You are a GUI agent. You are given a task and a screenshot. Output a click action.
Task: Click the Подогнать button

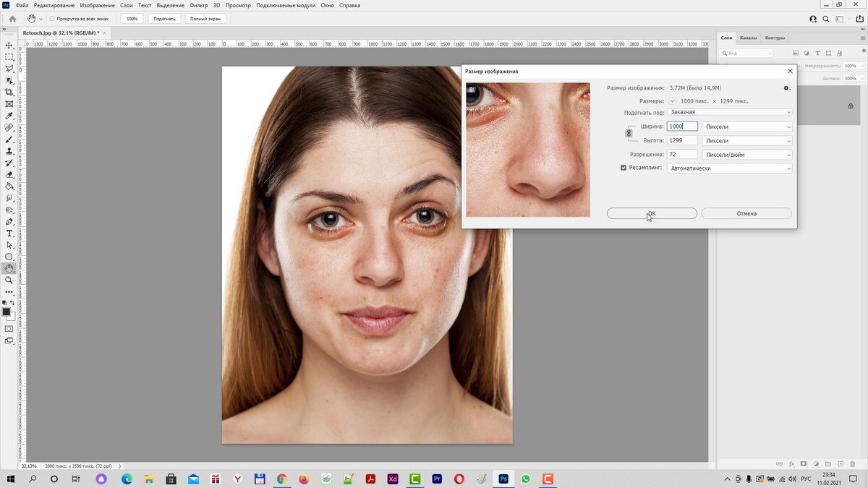[x=164, y=19]
